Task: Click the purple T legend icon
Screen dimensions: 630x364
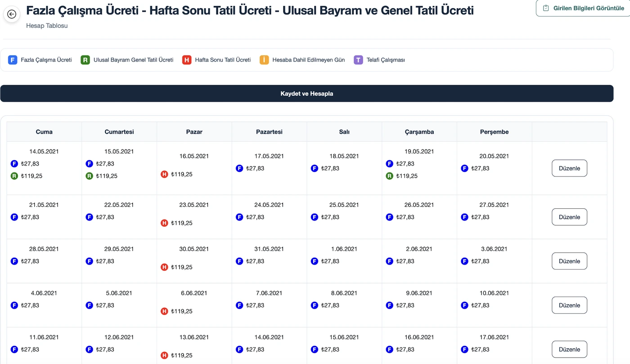Action: pos(358,60)
